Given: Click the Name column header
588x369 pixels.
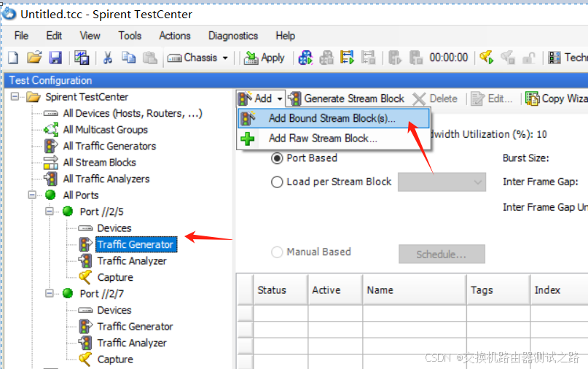Looking at the screenshot, I should 415,290.
